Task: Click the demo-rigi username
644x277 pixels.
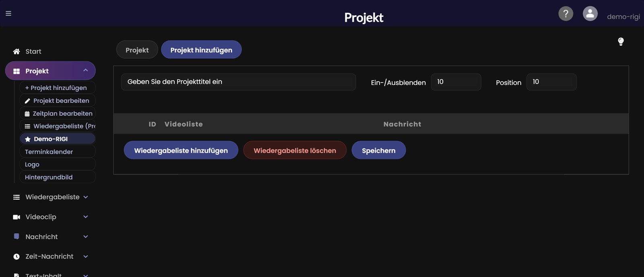Action: 623,17
